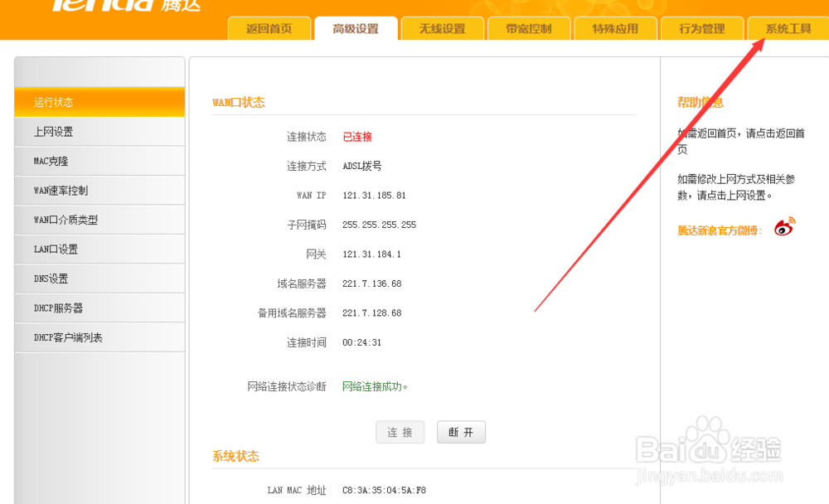The image size is (829, 504).
Task: Select 高级设置 in the top navigation
Action: (x=356, y=27)
